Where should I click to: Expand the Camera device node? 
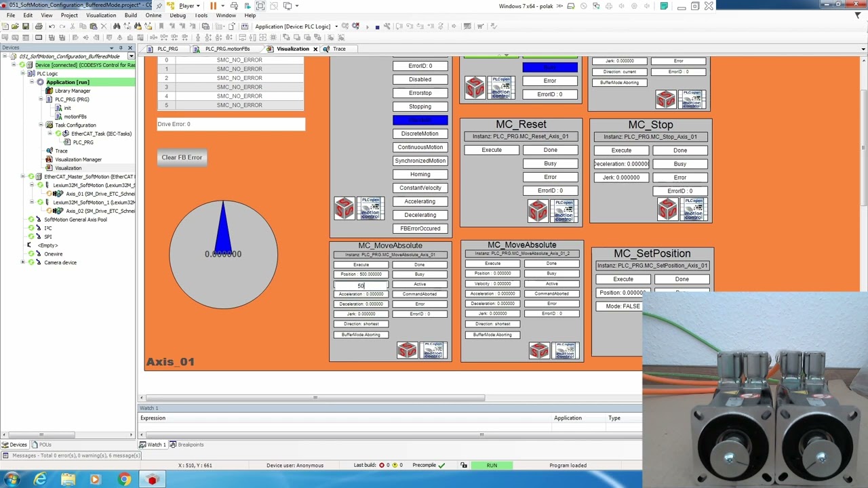[22, 262]
